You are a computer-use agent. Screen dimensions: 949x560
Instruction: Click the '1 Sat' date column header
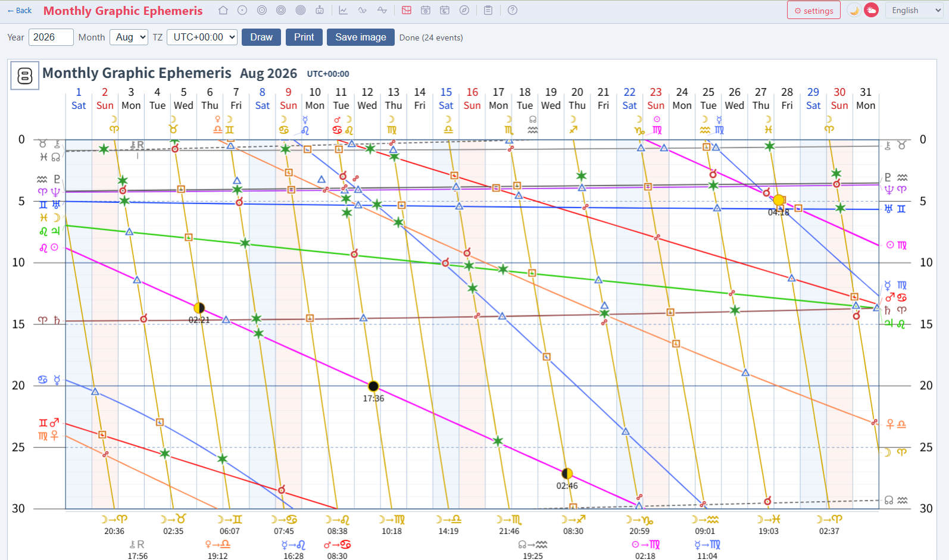point(79,99)
